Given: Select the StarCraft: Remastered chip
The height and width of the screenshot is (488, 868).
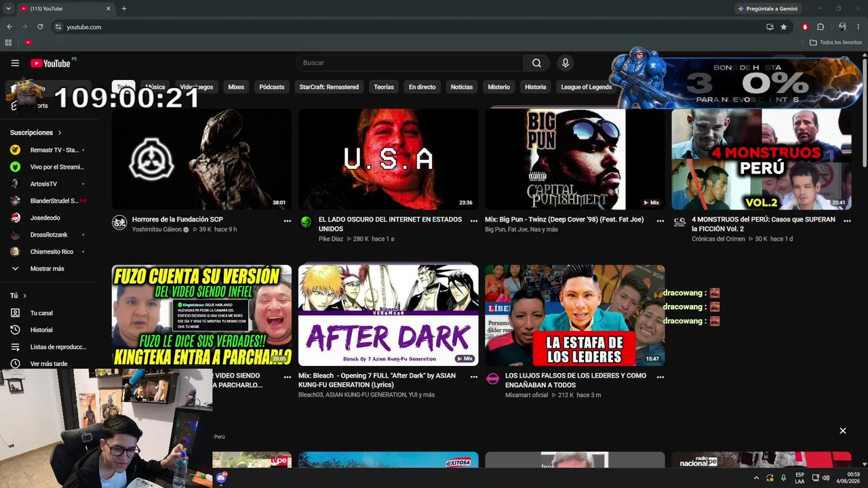Looking at the screenshot, I should coord(329,87).
